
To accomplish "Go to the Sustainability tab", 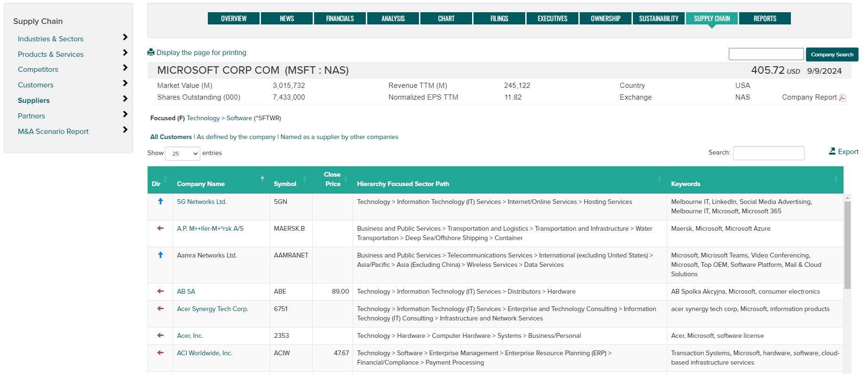I will pos(659,18).
